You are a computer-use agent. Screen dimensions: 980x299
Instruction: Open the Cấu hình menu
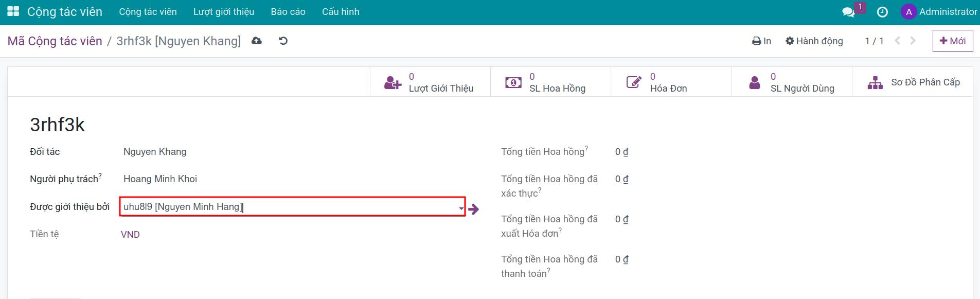point(341,11)
